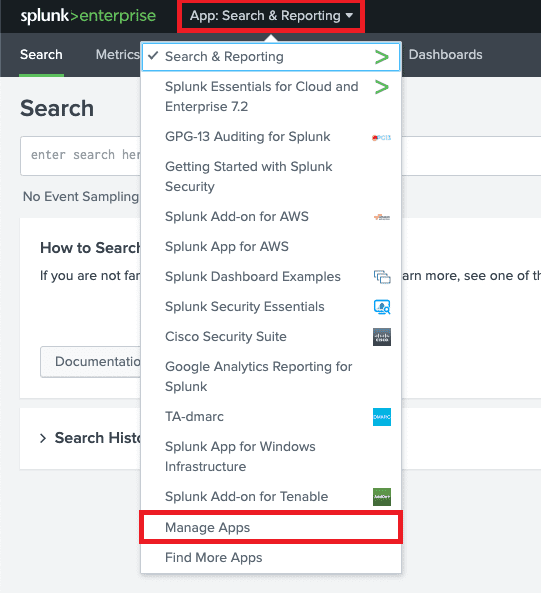Click the green arrow icon beside Search & Reporting
541x593 pixels.
coord(381,57)
